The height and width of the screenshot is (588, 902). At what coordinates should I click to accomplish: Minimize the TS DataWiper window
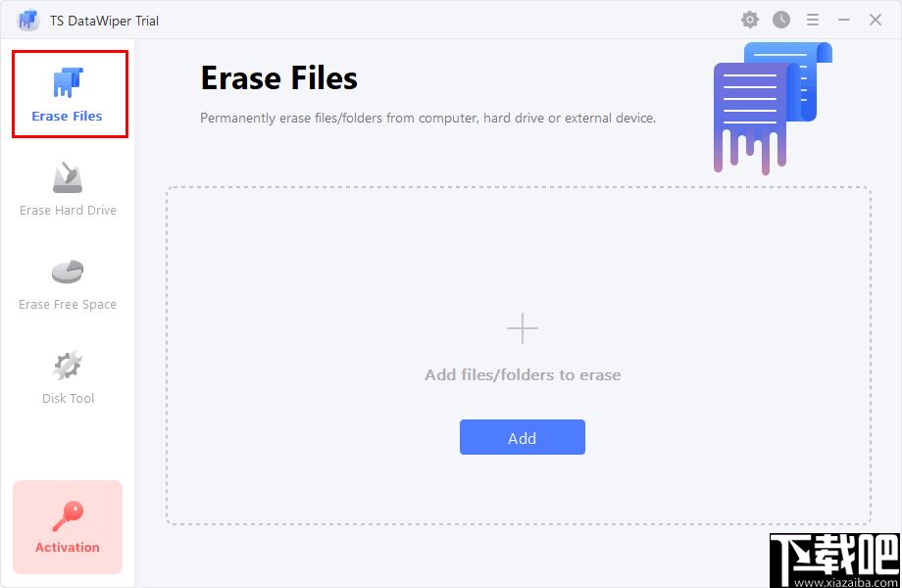coord(844,21)
